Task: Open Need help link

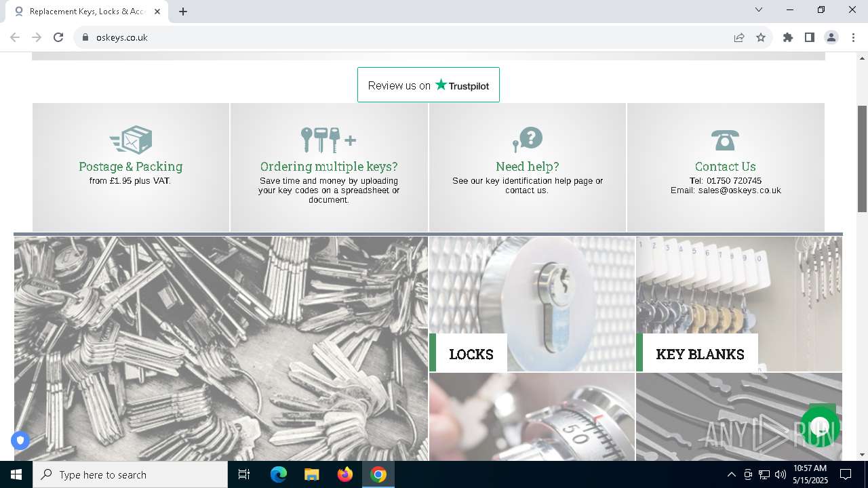Action: click(x=528, y=166)
